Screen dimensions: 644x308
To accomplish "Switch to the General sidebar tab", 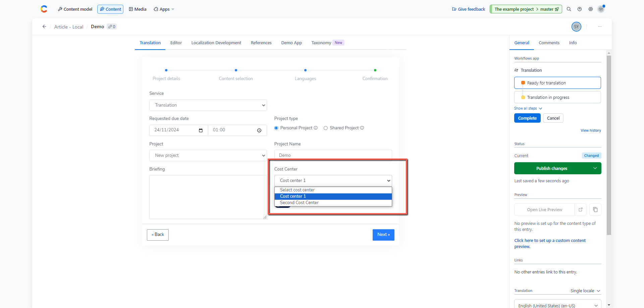I will 522,43.
